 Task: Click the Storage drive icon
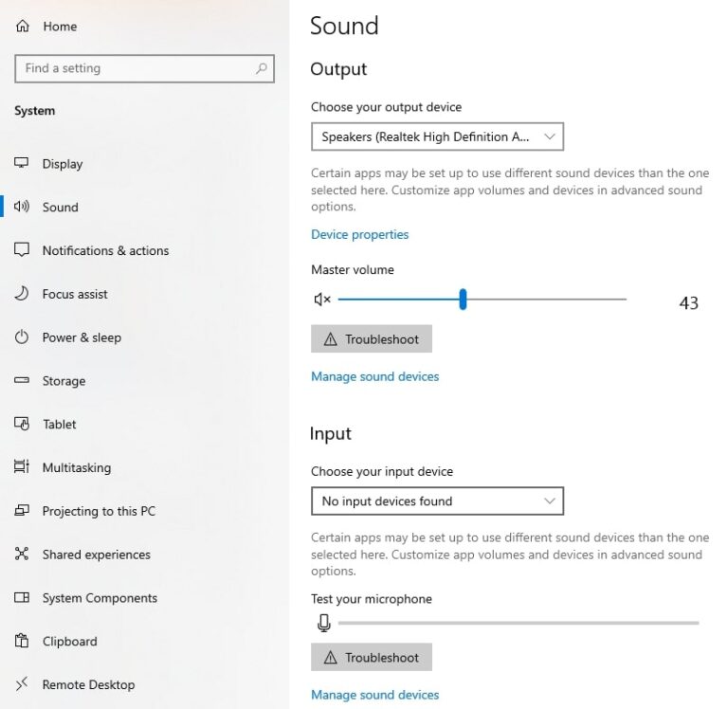coord(22,380)
